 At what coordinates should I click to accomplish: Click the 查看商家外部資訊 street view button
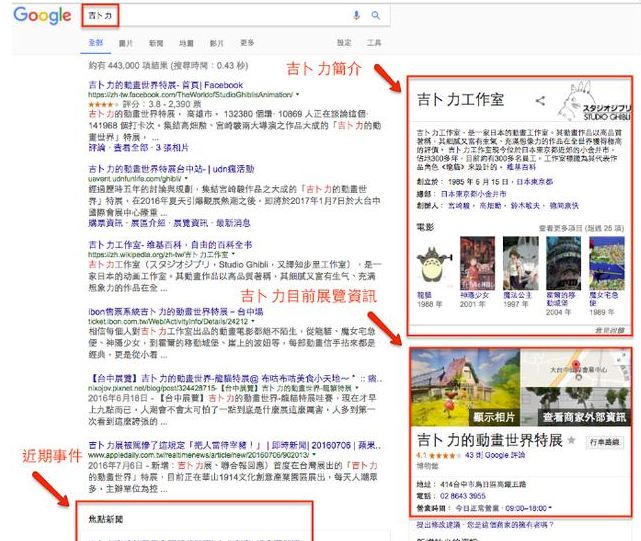[584, 417]
